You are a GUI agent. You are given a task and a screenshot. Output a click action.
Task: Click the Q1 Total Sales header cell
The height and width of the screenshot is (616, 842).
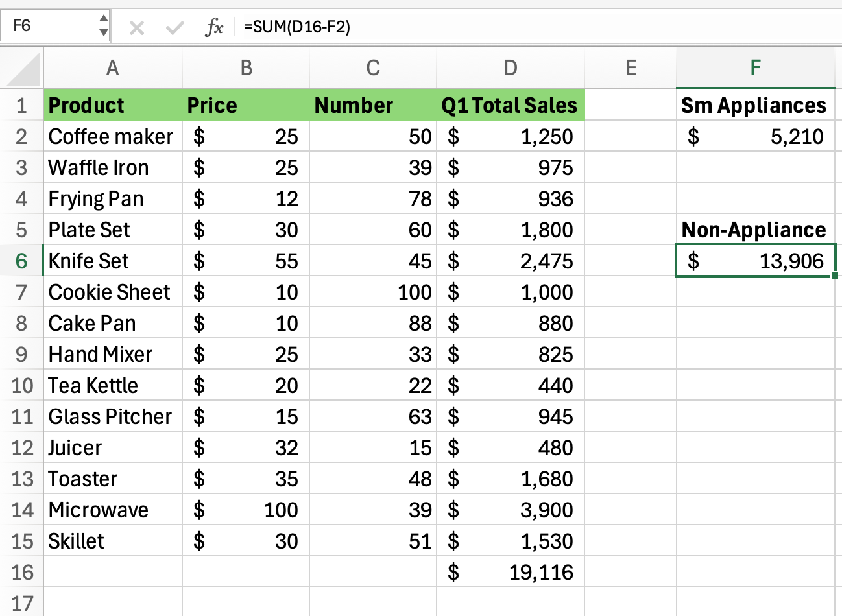(511, 105)
